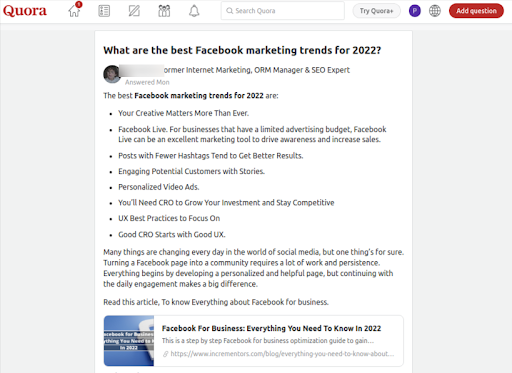The width and height of the screenshot is (512, 373).
Task: Click the Quora logo
Action: [x=25, y=11]
